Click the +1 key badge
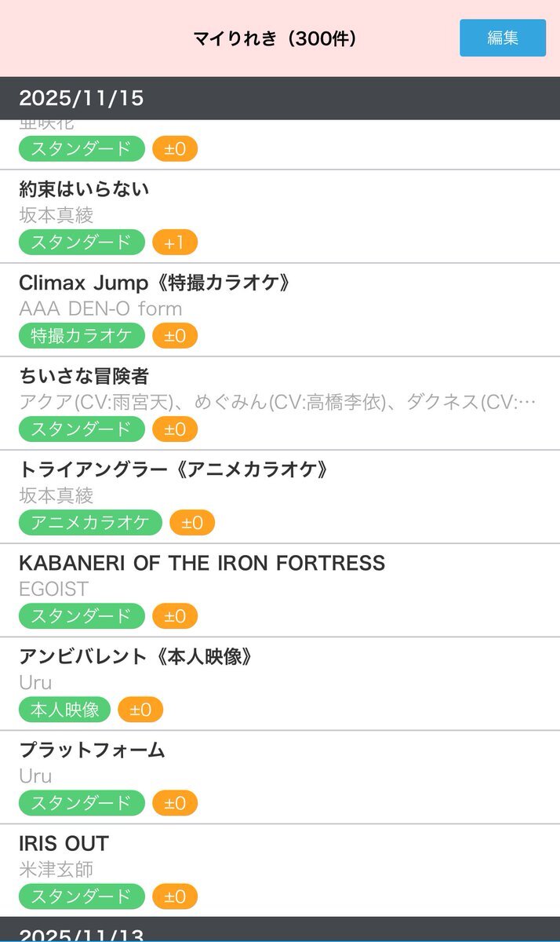Viewport: 560px width, 942px height. pyautogui.click(x=175, y=243)
